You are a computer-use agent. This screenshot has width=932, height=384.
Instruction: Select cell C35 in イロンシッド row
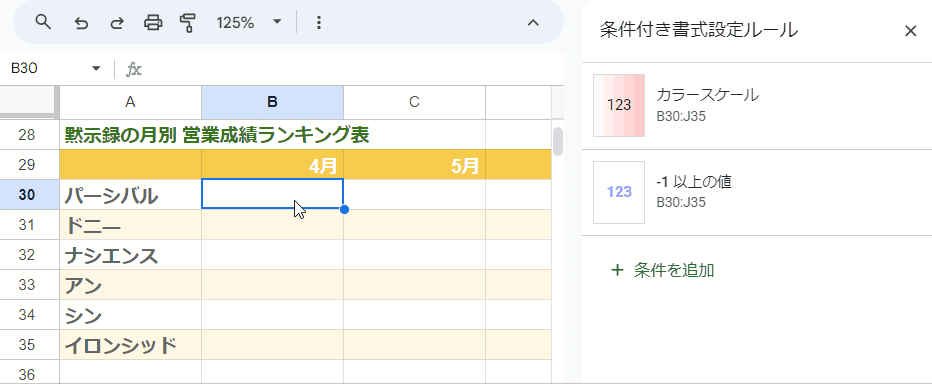[414, 345]
